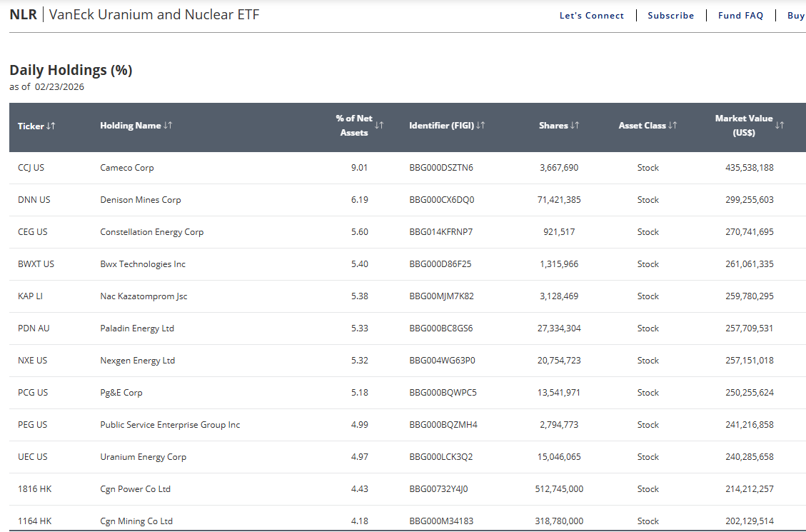Click the NLR fund ticker heading
The height and width of the screenshot is (532, 806).
[23, 14]
